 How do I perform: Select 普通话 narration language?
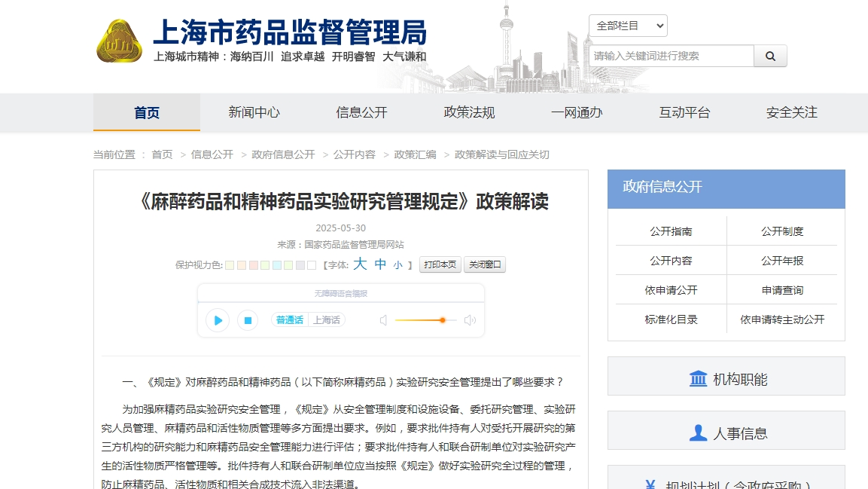(x=290, y=320)
